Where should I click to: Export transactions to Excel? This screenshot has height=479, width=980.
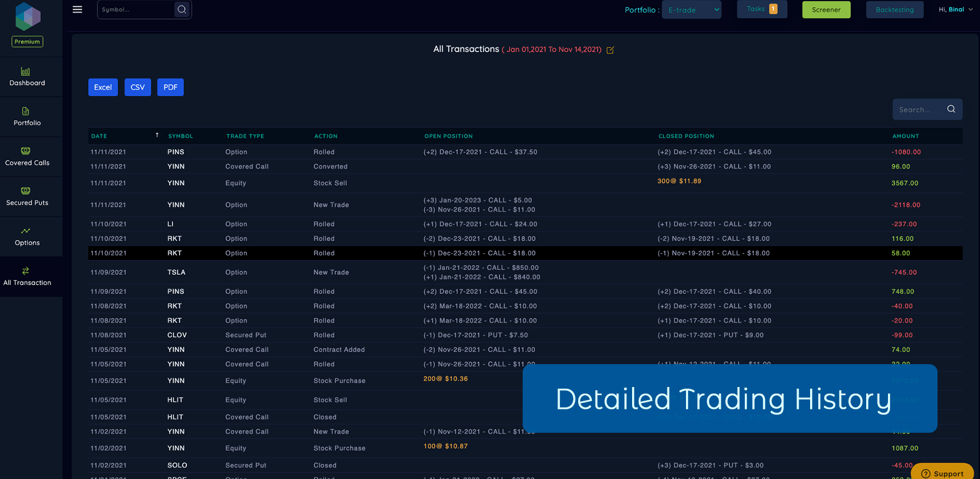pyautogui.click(x=103, y=87)
